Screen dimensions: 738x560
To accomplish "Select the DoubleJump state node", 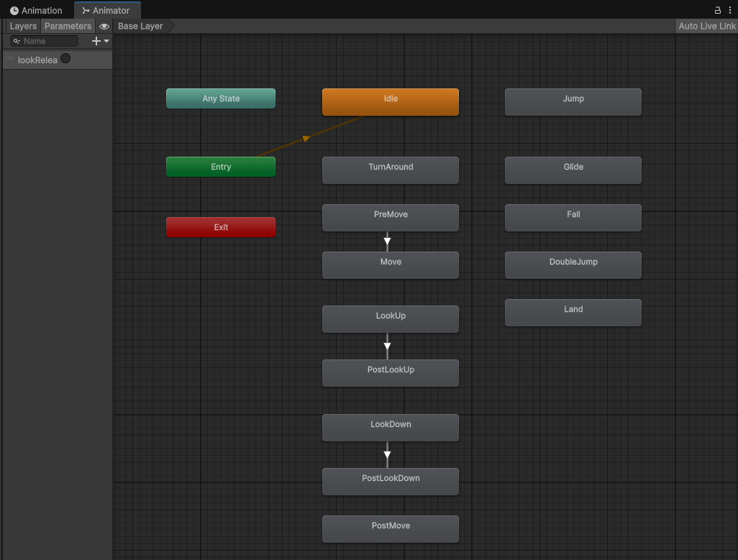I will pyautogui.click(x=573, y=265).
